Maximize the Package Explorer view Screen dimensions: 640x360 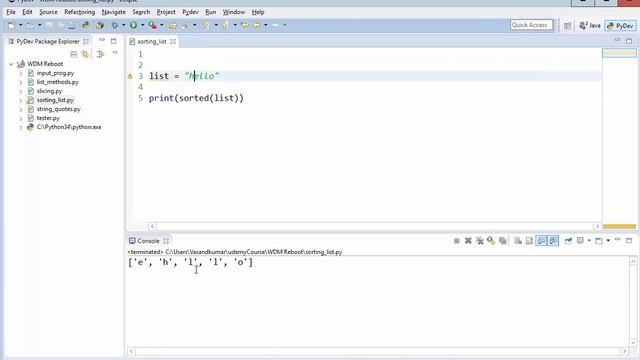[113, 41]
